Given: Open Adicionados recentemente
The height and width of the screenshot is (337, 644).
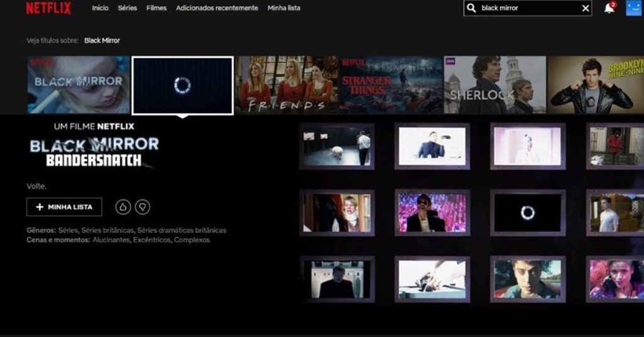Looking at the screenshot, I should (x=217, y=8).
